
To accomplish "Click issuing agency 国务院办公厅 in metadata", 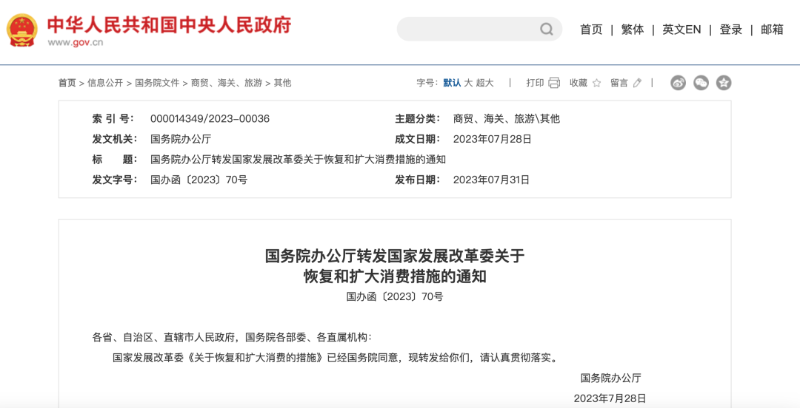I will tap(181, 139).
